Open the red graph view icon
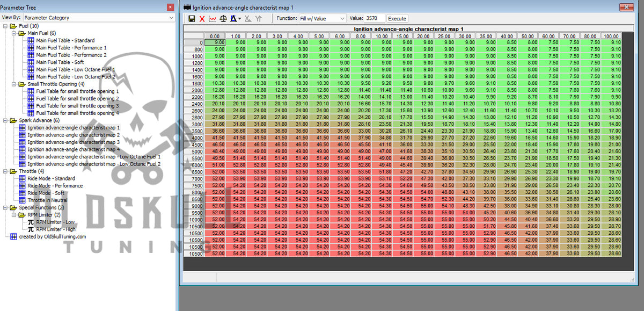The image size is (644, 311). [213, 19]
